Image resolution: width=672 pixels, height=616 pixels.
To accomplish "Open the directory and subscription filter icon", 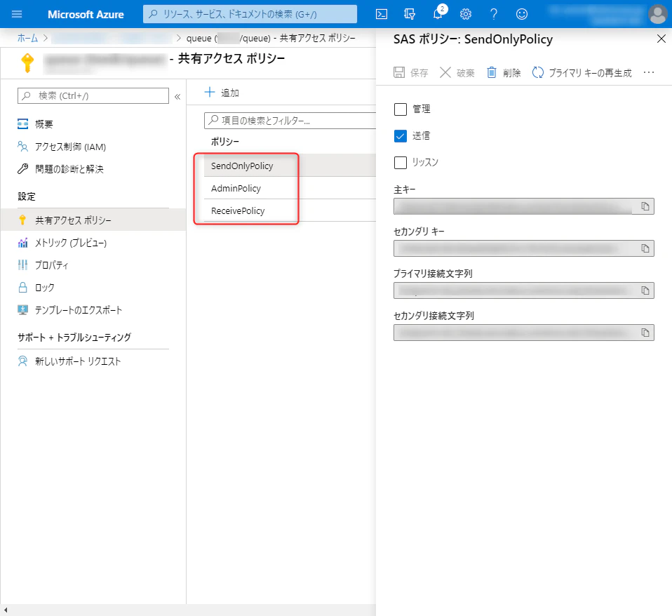I will [x=409, y=14].
